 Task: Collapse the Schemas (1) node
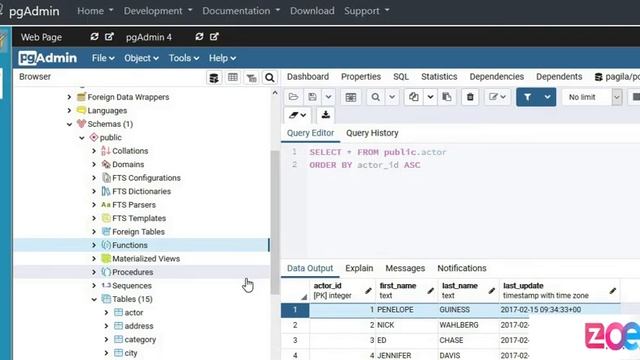tap(69, 124)
